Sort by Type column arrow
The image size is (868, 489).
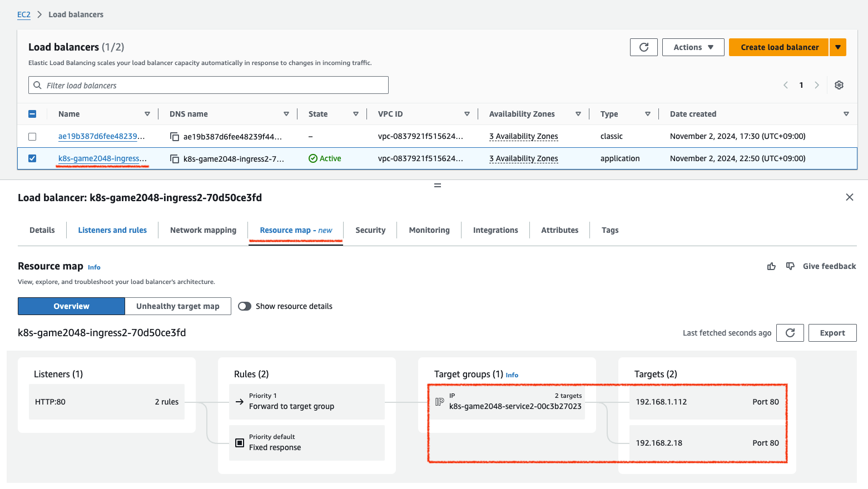pyautogui.click(x=648, y=114)
